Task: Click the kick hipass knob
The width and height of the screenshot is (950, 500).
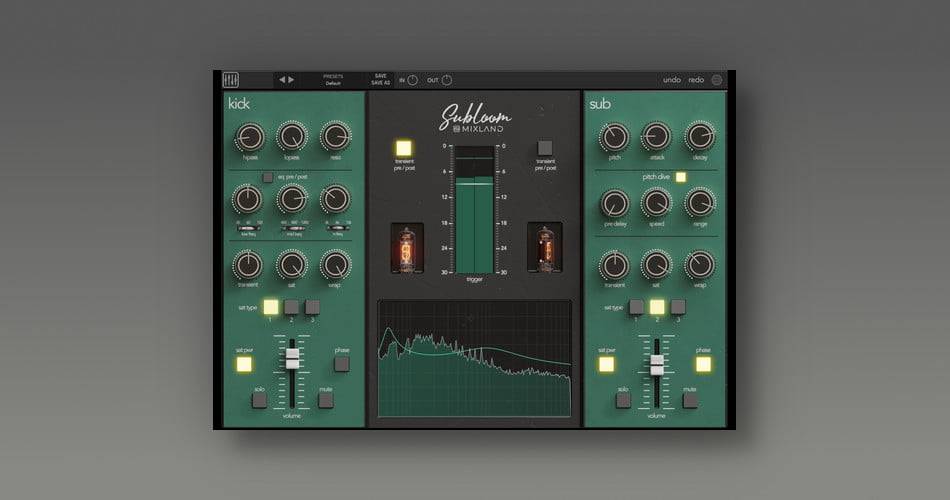Action: pyautogui.click(x=250, y=137)
